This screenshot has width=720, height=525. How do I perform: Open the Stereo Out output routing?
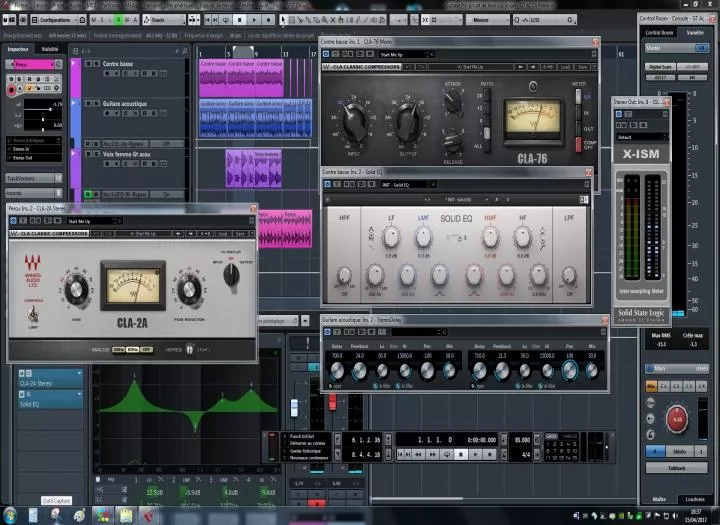(34, 158)
